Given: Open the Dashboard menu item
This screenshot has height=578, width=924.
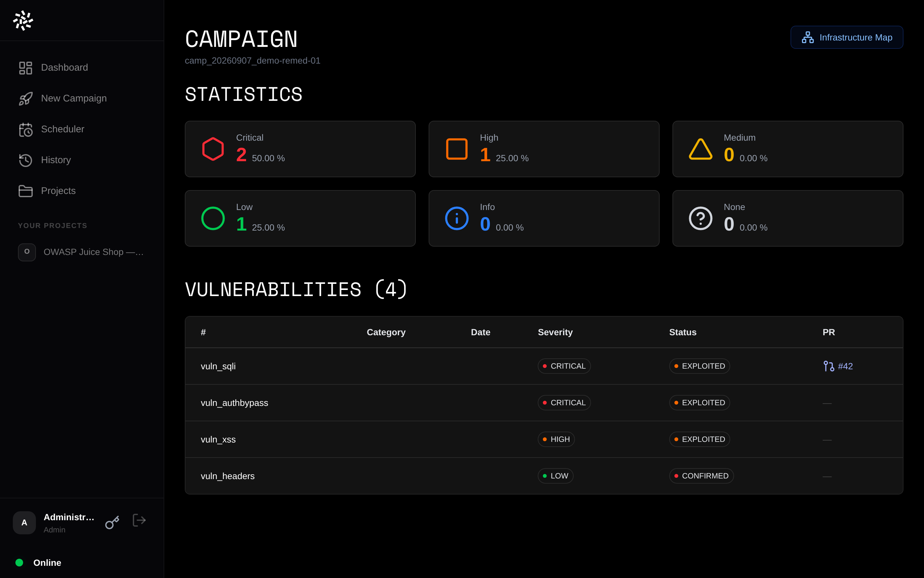Looking at the screenshot, I should click(82, 68).
